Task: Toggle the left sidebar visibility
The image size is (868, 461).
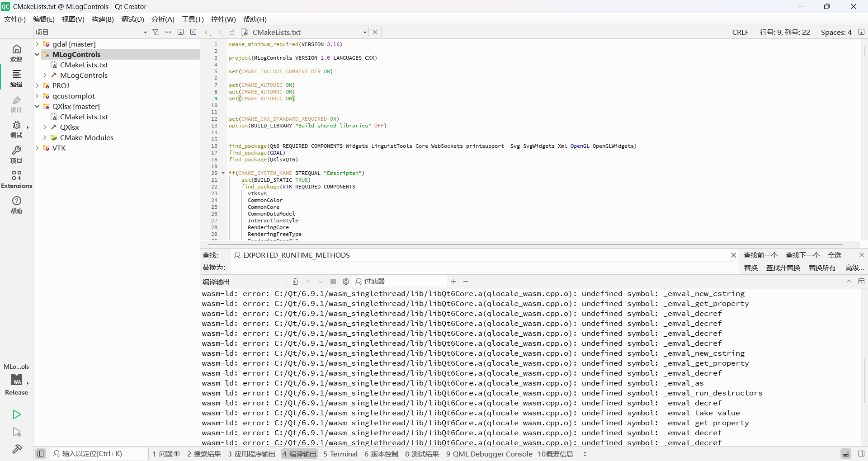Action: pyautogui.click(x=40, y=453)
